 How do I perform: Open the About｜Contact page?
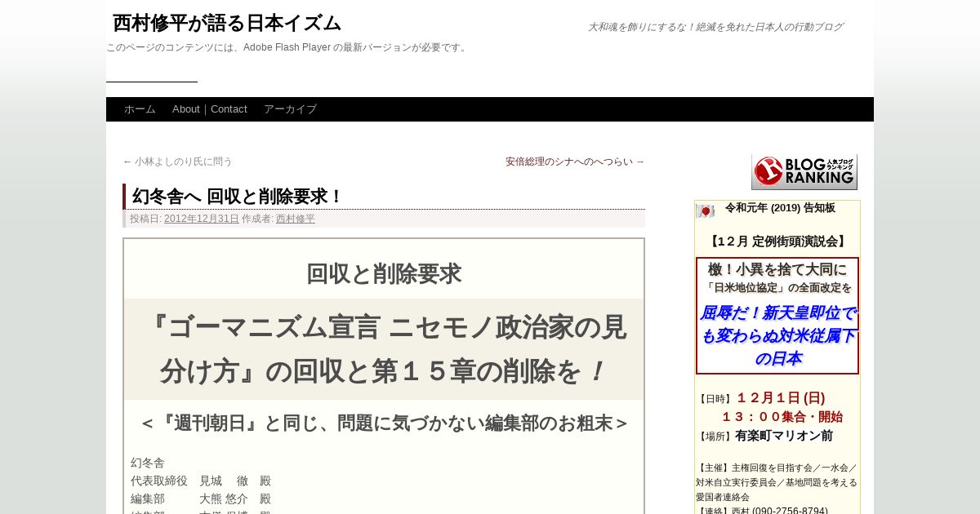[x=210, y=109]
